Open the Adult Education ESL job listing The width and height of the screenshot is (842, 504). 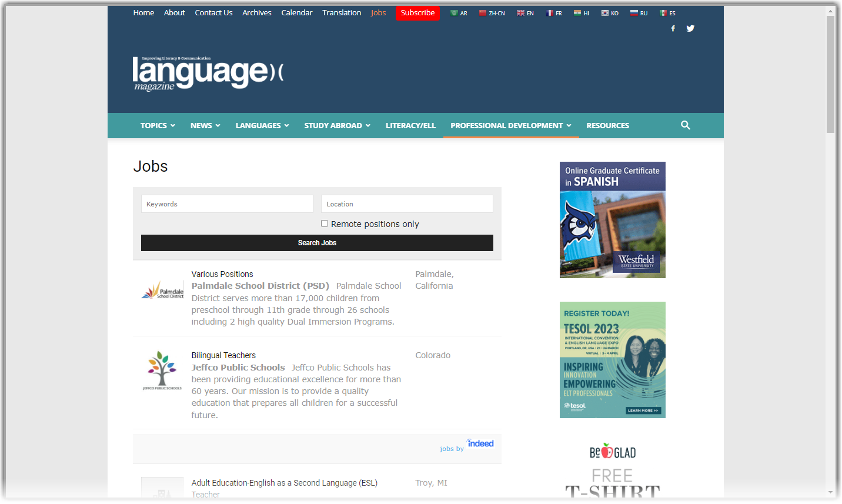(285, 483)
